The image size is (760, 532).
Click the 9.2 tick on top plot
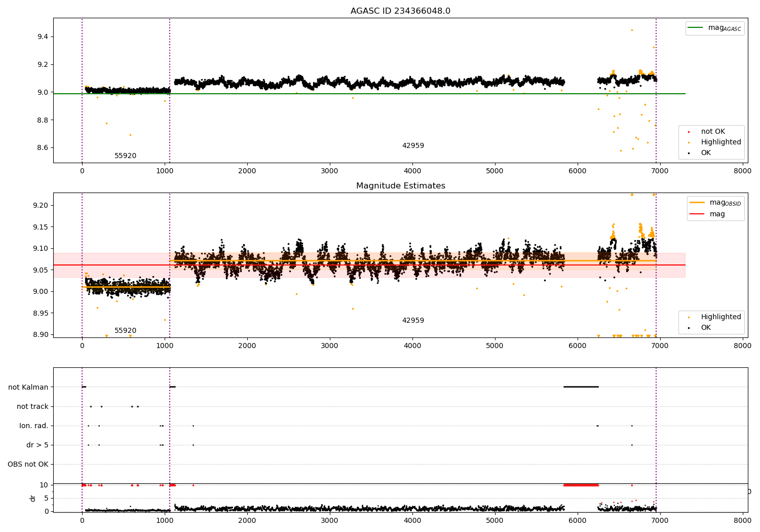[x=42, y=65]
